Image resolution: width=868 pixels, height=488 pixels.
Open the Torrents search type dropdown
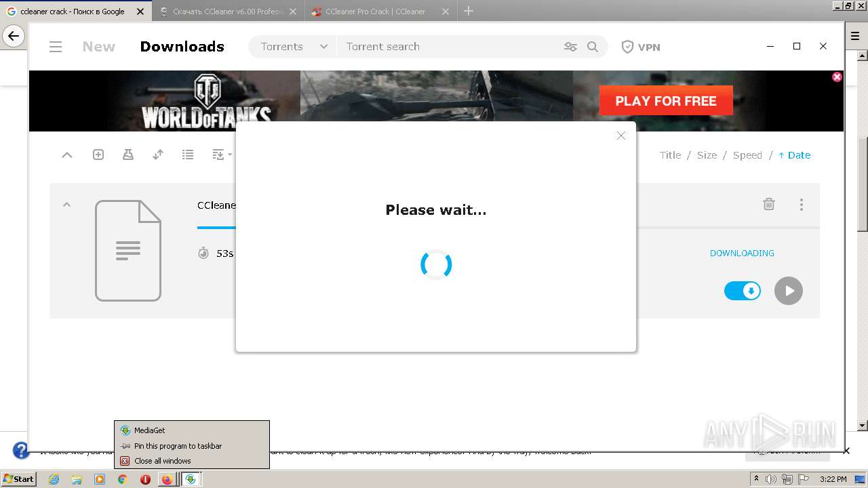pos(294,47)
